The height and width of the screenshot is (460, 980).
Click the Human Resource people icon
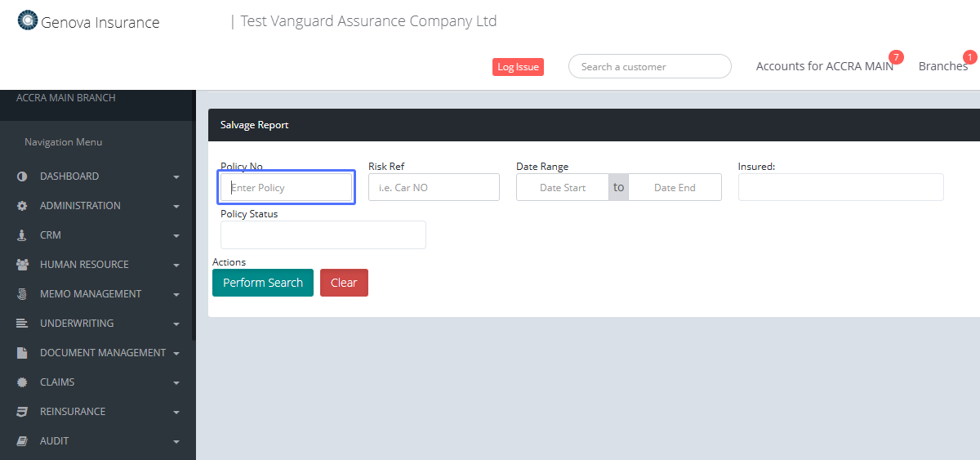(22, 265)
